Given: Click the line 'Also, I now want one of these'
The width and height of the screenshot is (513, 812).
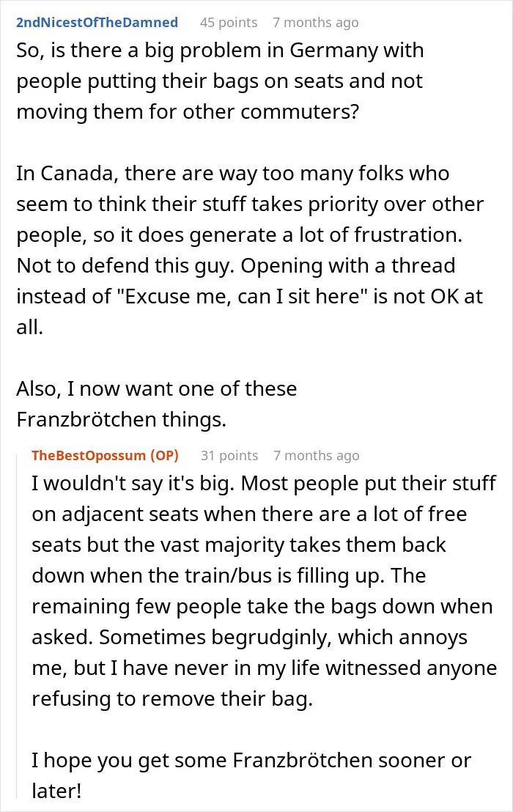Looking at the screenshot, I should 156,388.
